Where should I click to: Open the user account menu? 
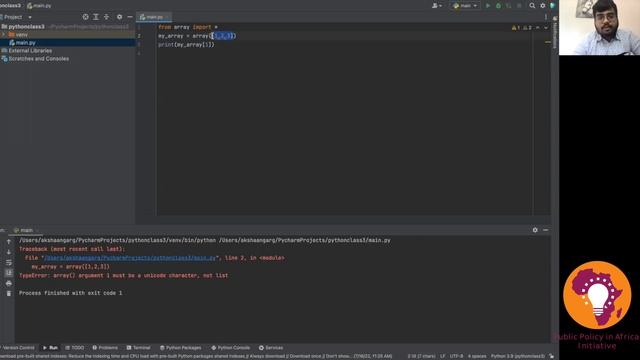(437, 6)
